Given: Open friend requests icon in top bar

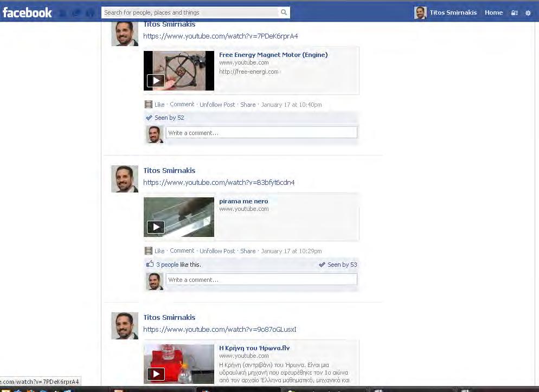Looking at the screenshot, I should tap(62, 13).
